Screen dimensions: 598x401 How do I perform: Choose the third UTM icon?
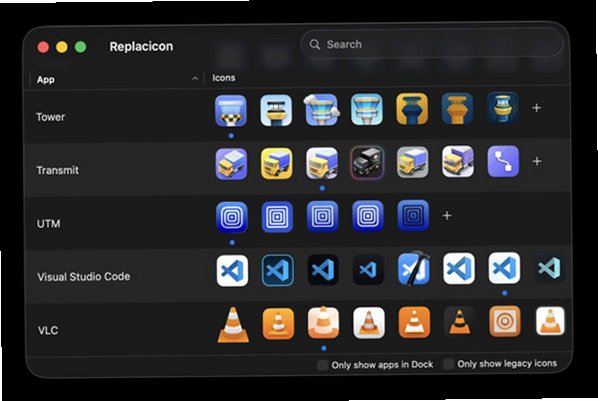pyautogui.click(x=323, y=217)
